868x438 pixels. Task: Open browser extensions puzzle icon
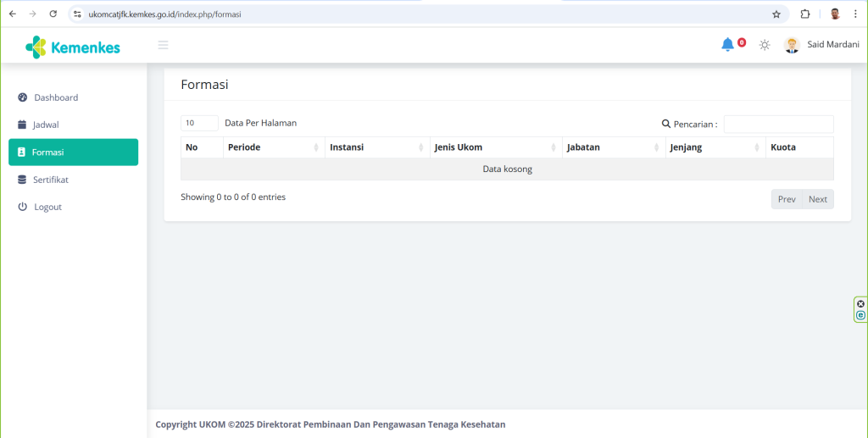(805, 14)
